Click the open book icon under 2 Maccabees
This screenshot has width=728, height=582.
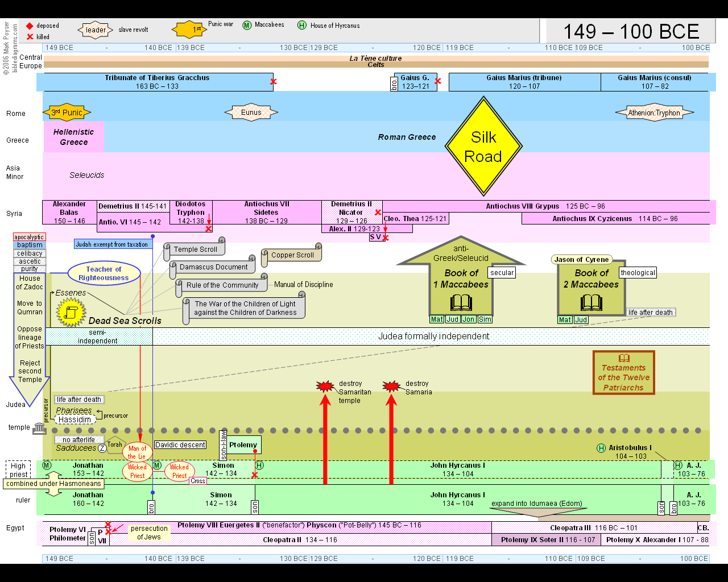coord(591,302)
